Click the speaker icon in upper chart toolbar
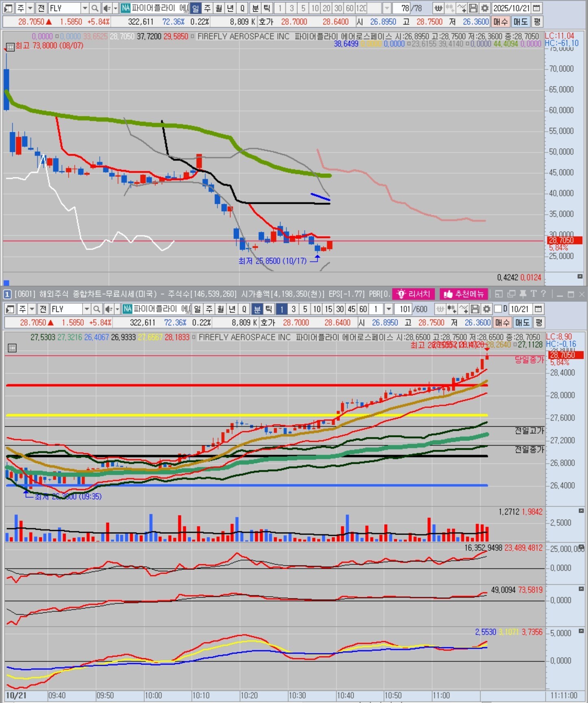The height and width of the screenshot is (703, 588). pos(107,8)
